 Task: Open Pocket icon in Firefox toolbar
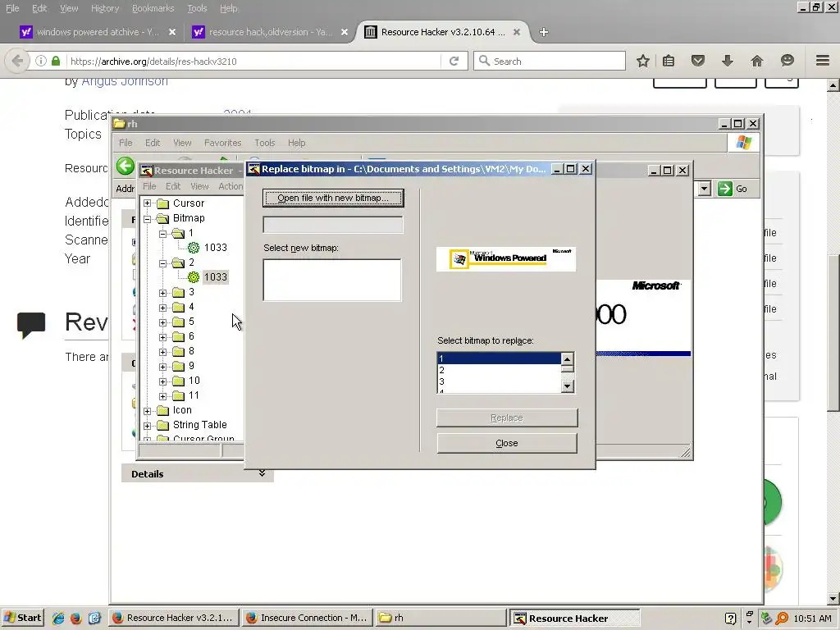pos(697,61)
